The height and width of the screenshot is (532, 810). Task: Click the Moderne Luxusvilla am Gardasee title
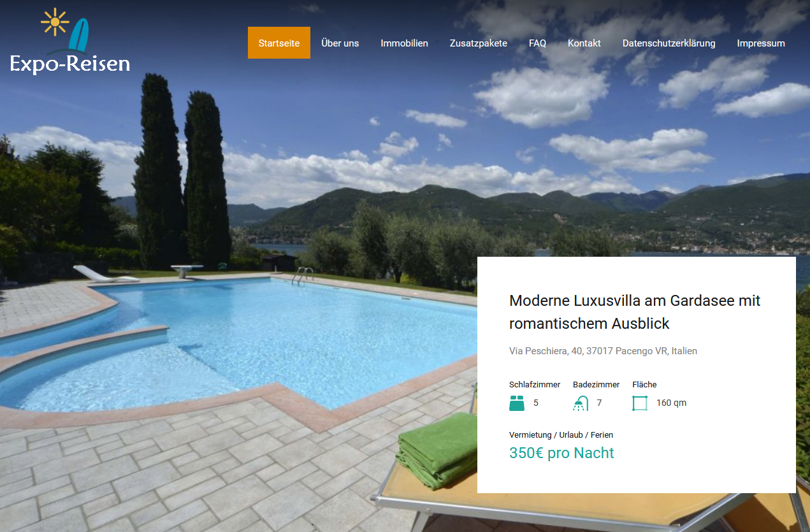click(x=635, y=312)
